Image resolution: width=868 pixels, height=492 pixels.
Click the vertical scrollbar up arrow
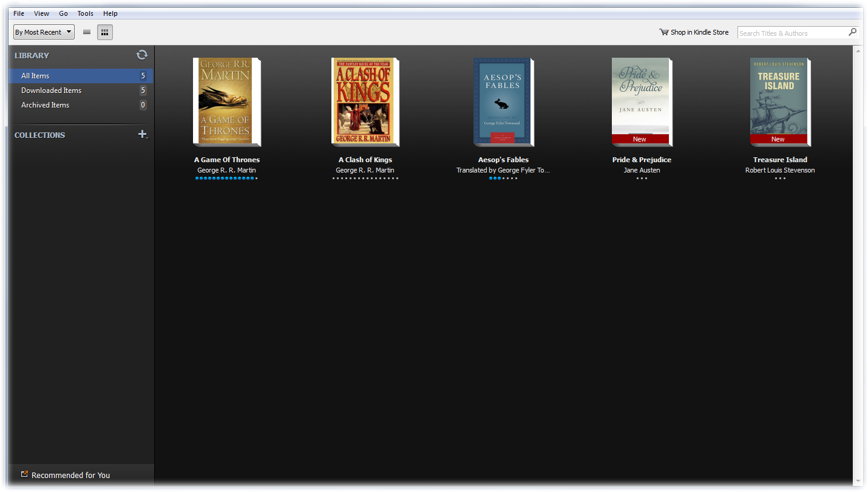coord(858,50)
